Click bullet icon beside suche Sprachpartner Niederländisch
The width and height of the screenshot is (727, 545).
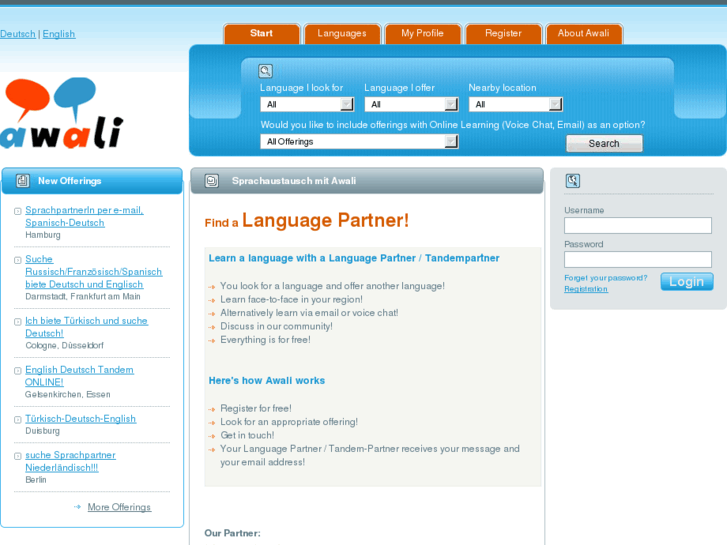point(18,456)
